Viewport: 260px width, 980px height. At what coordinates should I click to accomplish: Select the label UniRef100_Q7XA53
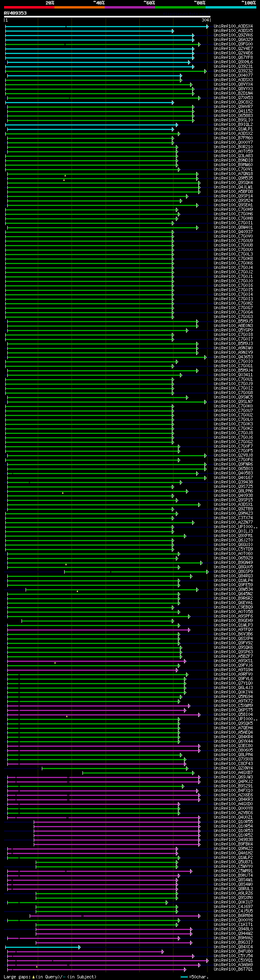click(x=233, y=98)
